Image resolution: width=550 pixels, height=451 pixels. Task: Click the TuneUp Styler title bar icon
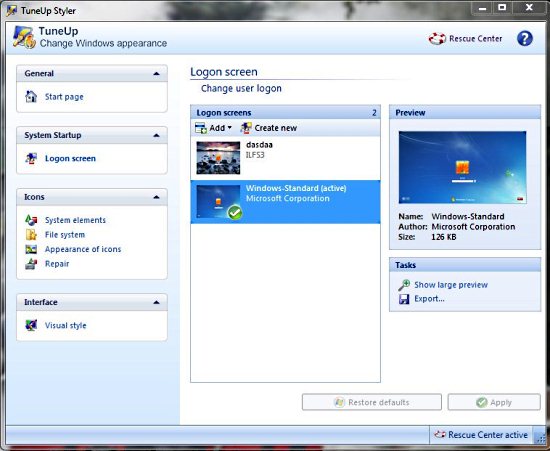point(12,11)
